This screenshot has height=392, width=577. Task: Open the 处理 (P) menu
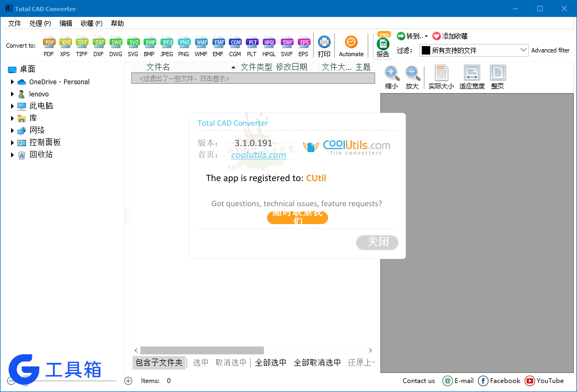40,23
